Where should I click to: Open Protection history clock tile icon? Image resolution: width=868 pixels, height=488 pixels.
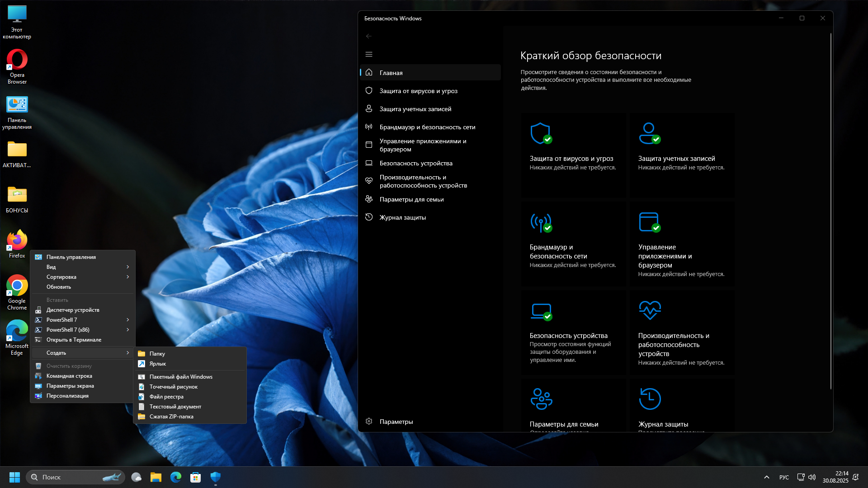pyautogui.click(x=650, y=399)
